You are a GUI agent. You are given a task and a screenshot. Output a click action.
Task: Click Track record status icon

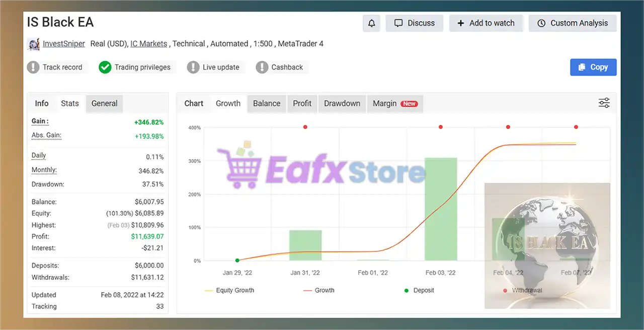tap(33, 67)
